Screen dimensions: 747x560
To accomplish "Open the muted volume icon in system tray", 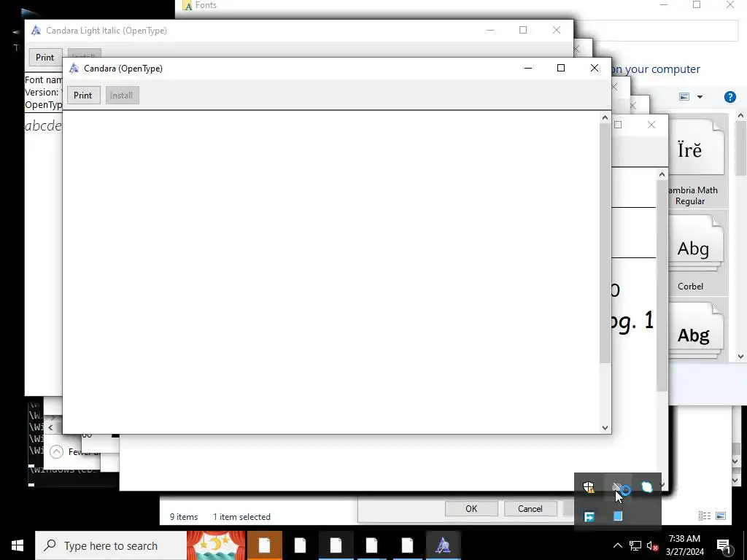I will tap(653, 545).
